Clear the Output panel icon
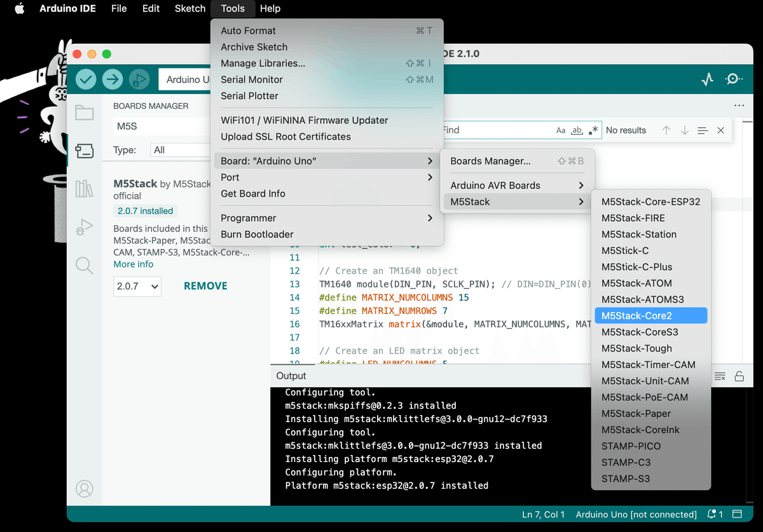 coord(720,376)
